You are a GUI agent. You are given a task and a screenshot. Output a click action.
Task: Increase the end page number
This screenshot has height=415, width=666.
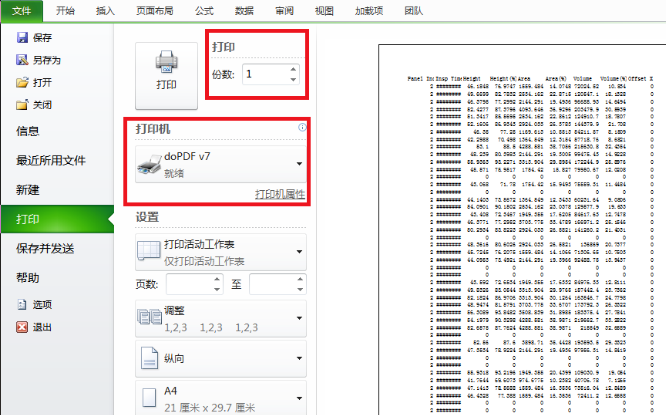[300, 279]
